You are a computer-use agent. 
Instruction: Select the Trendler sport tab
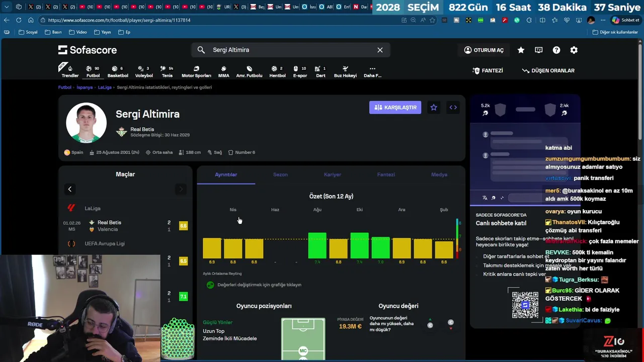click(70, 71)
